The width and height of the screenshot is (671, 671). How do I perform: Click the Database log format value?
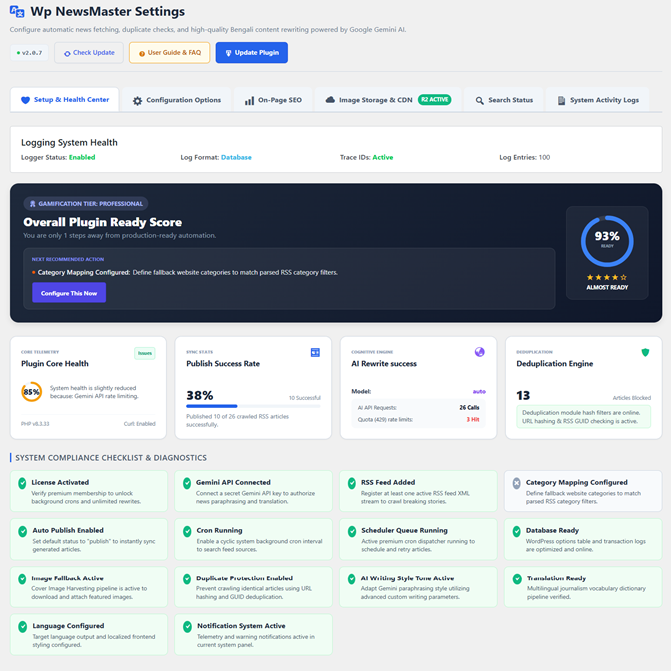(x=236, y=157)
